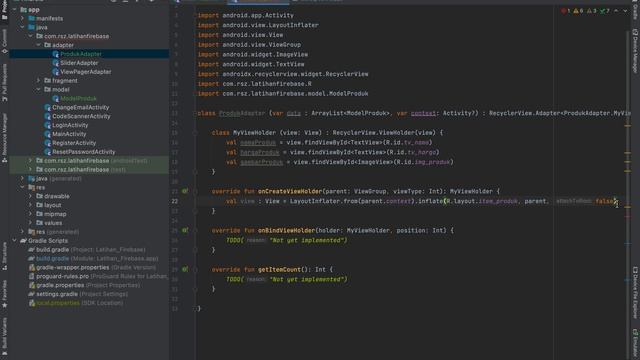Click the gambarProduk variable declaration
The width and height of the screenshot is (640, 360).
[x=261, y=162]
